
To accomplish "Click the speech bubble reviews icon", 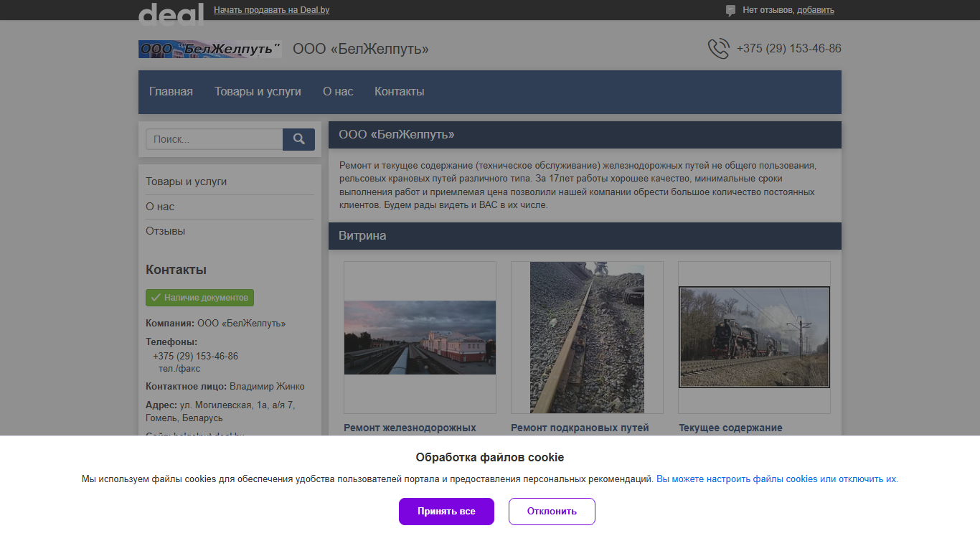I will point(730,11).
